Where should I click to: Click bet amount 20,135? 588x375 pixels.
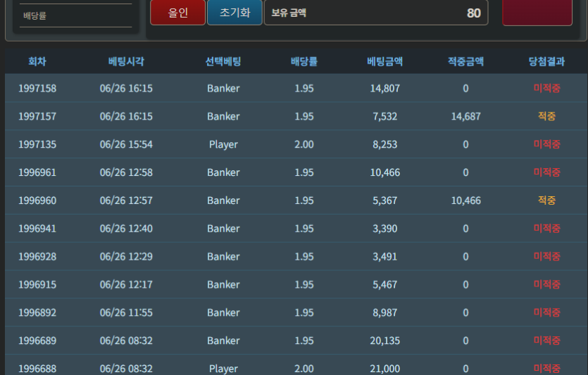click(384, 341)
